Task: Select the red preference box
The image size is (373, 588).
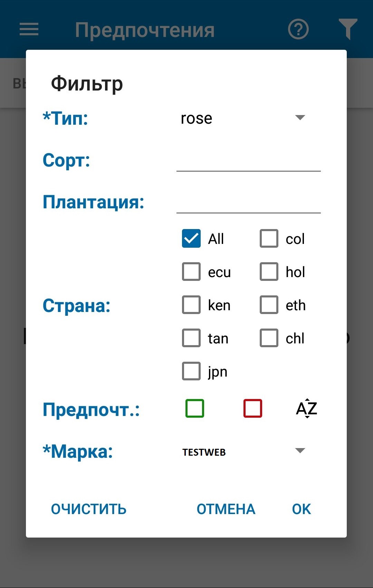Action: click(253, 409)
